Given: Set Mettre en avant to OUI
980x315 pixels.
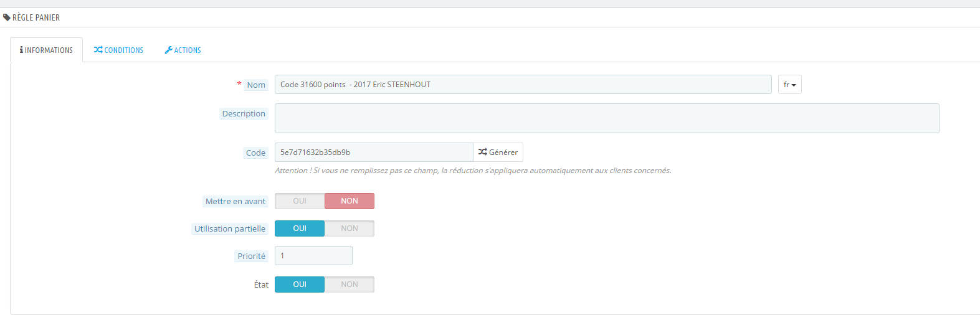Looking at the screenshot, I should pos(300,201).
